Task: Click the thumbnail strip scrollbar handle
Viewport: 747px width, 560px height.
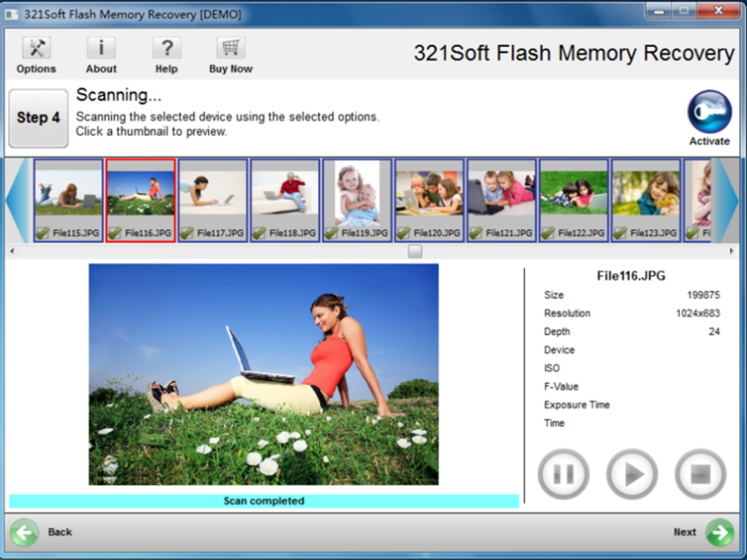Action: 415,251
